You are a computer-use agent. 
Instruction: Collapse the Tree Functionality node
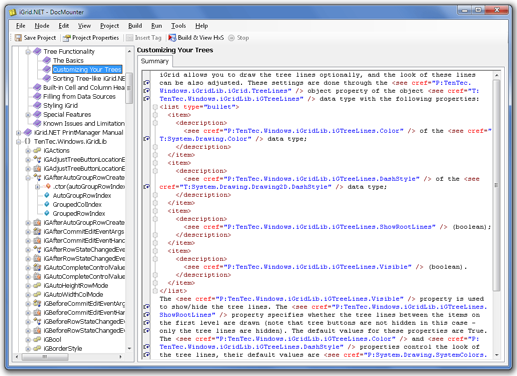(28, 52)
